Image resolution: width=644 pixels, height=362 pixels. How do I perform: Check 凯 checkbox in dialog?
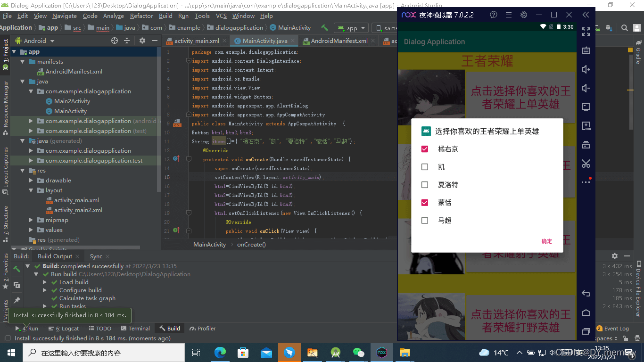tap(425, 167)
